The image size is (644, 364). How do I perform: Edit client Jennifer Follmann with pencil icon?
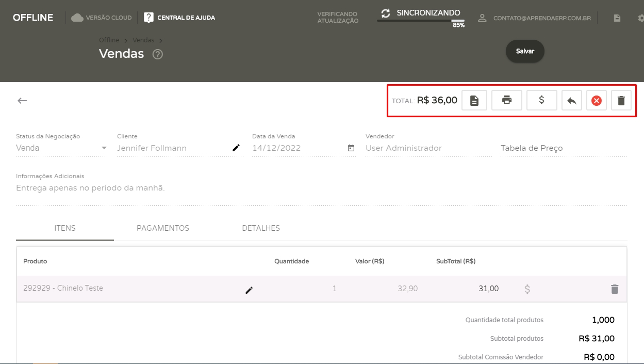(236, 148)
